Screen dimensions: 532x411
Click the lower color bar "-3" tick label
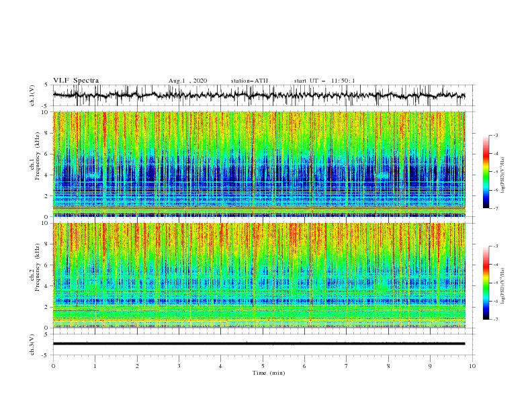click(x=496, y=246)
